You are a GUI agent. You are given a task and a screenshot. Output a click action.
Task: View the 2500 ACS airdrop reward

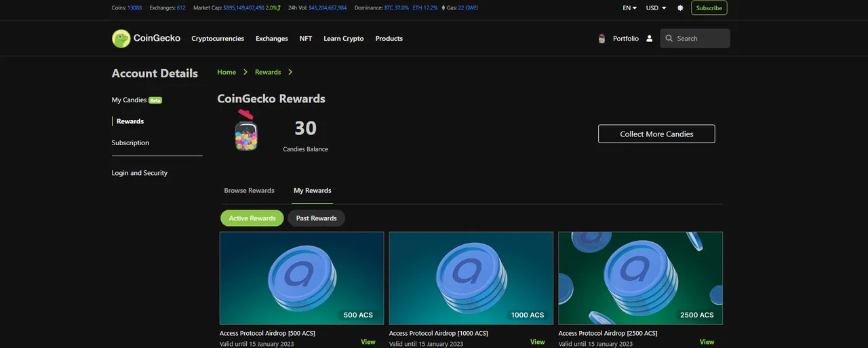pyautogui.click(x=707, y=342)
